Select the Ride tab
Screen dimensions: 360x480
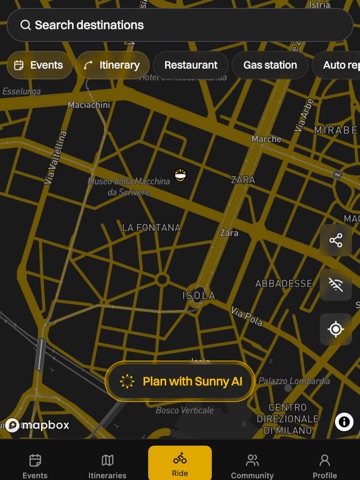(x=180, y=463)
